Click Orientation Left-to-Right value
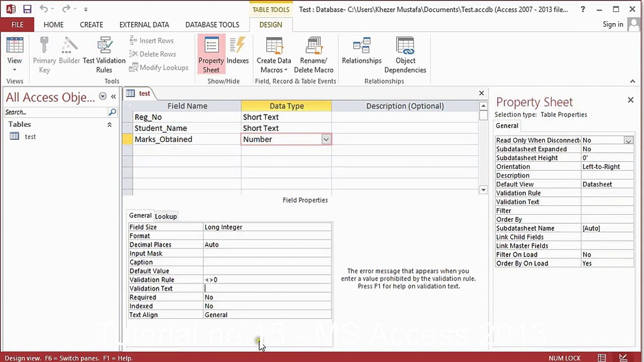Viewport: 644px width, 362px height. (x=607, y=167)
